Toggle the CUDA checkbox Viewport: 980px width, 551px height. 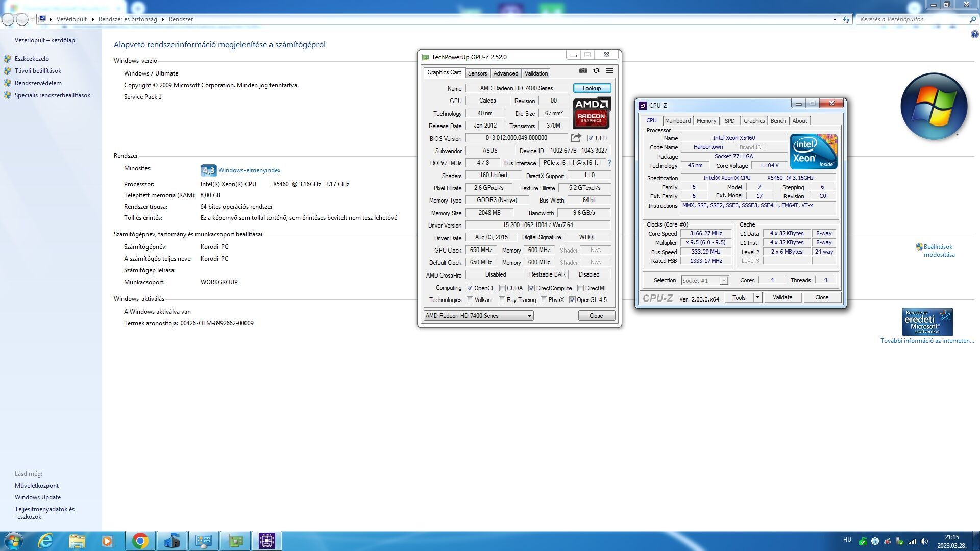(x=502, y=288)
